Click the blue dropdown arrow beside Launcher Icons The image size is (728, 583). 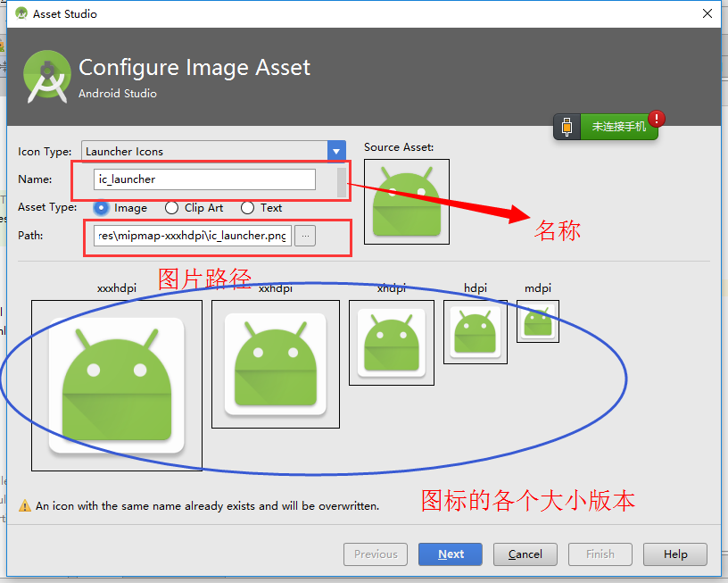click(x=336, y=151)
